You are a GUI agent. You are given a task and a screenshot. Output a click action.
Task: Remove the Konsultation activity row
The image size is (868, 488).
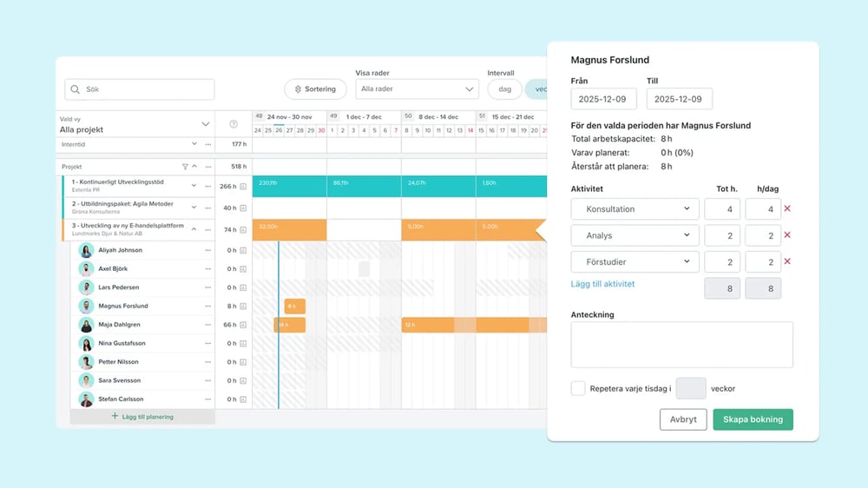tap(787, 209)
